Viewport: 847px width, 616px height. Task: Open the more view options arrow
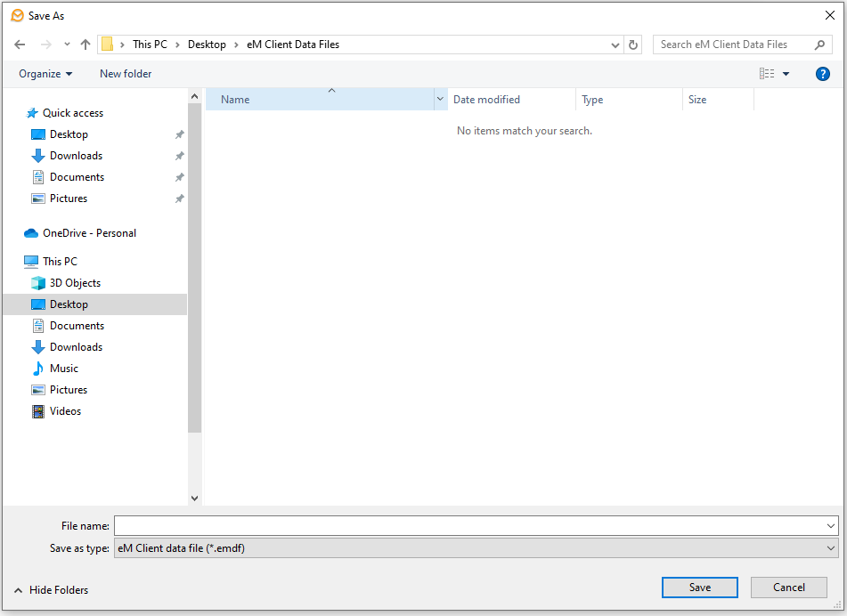tap(786, 74)
